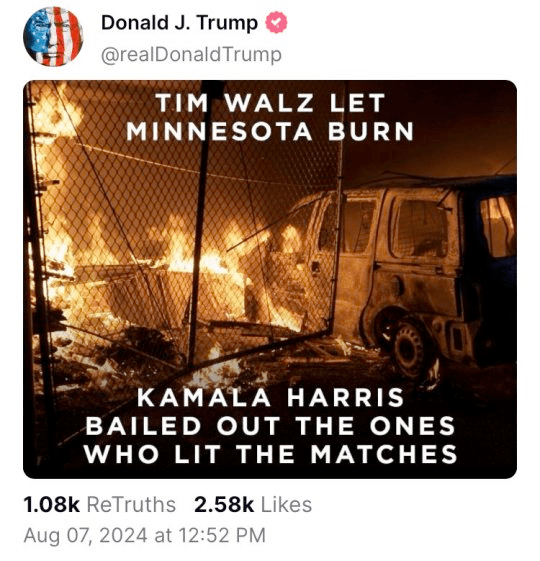The height and width of the screenshot is (561, 540).
Task: Open Donald J. Trump display name
Action: (x=180, y=23)
